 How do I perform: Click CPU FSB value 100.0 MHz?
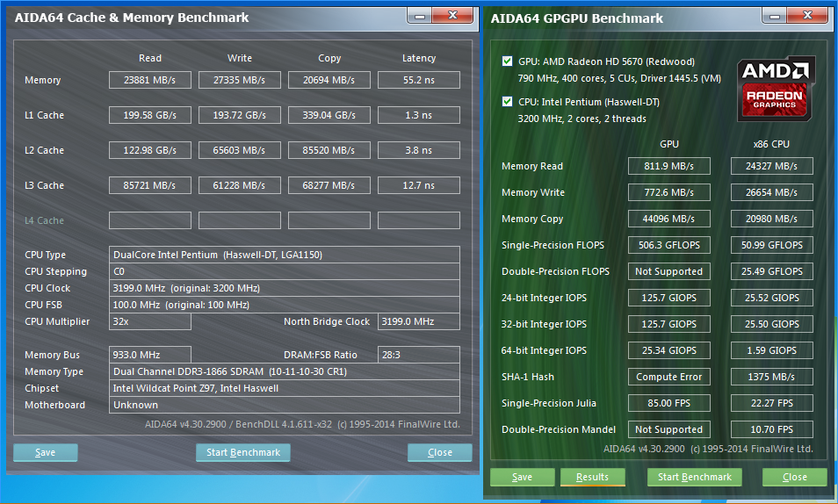coord(285,305)
